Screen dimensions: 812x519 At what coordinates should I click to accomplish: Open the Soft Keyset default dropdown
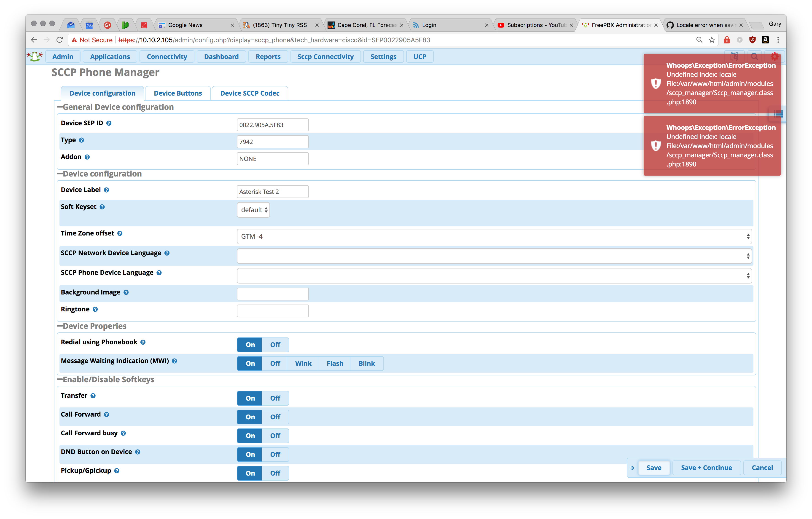254,210
